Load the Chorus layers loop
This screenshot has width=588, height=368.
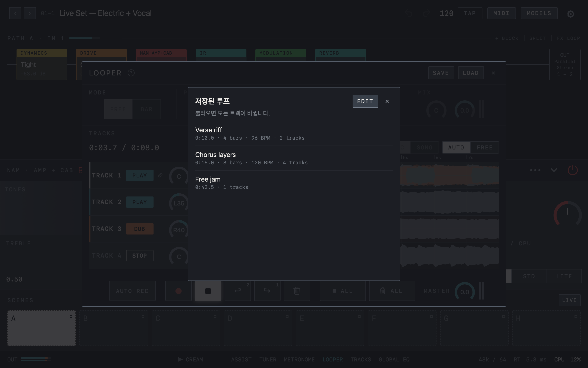pos(294,158)
